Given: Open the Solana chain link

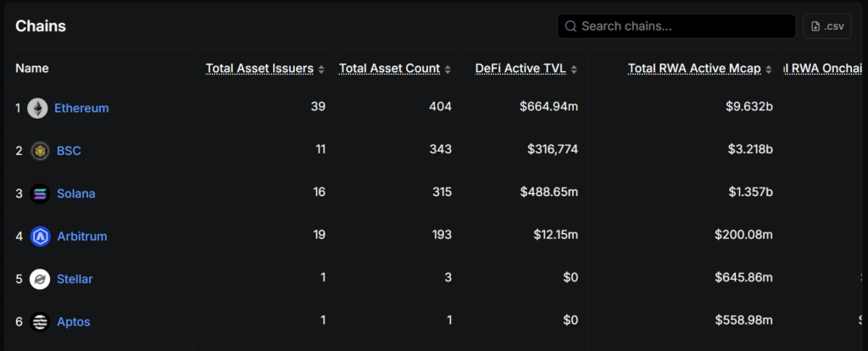Looking at the screenshot, I should tap(75, 194).
